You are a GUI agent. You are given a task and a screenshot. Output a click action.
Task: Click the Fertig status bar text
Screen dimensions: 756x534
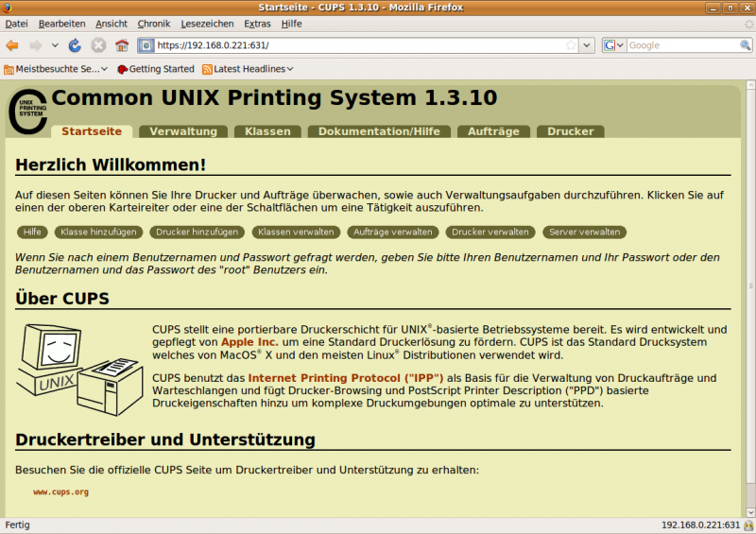pos(17,525)
